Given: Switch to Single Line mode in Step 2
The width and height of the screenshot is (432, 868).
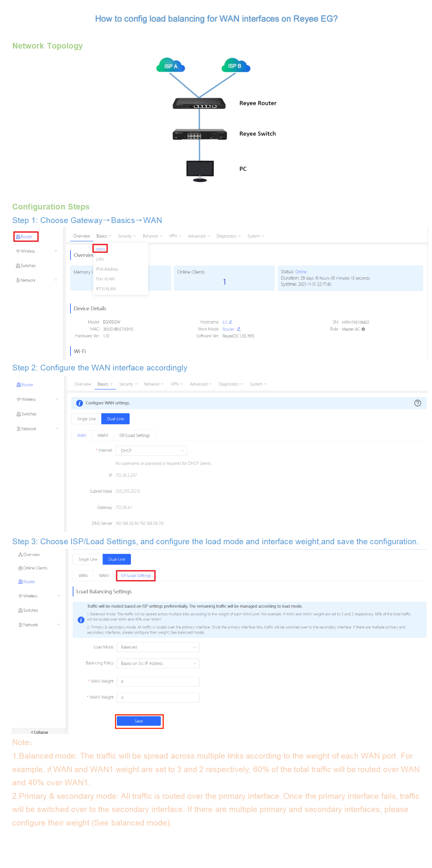Looking at the screenshot, I should [x=86, y=419].
